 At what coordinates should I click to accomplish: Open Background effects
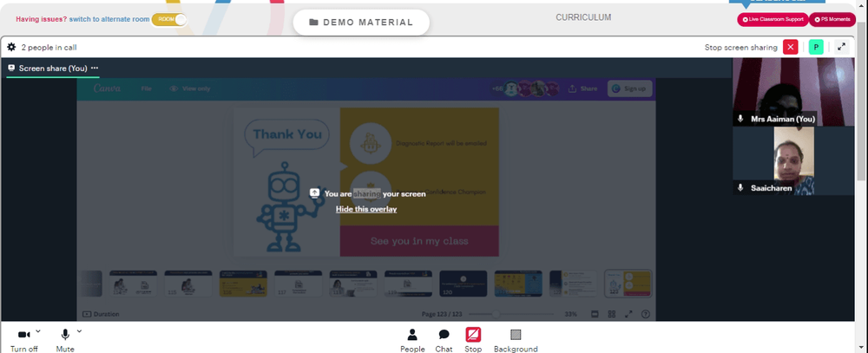tap(516, 340)
